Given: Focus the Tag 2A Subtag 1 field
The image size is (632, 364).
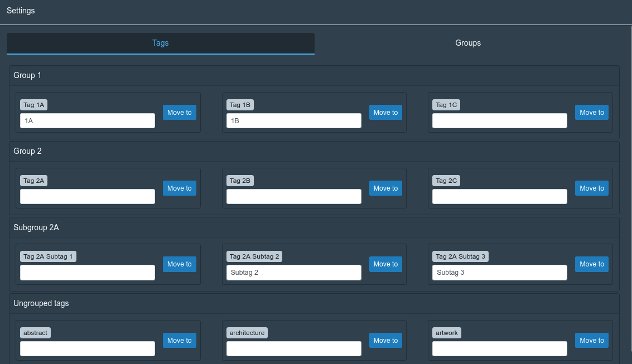Looking at the screenshot, I should 88,273.
